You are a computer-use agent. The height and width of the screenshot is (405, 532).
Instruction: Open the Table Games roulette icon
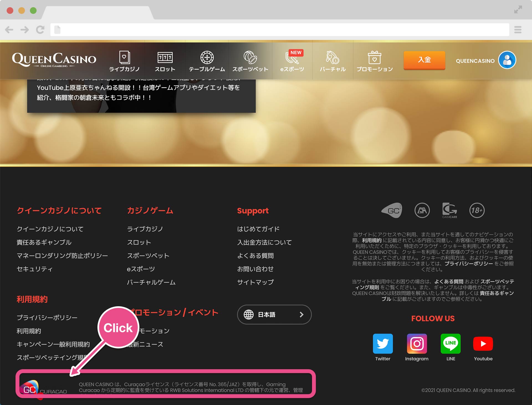coord(207,57)
